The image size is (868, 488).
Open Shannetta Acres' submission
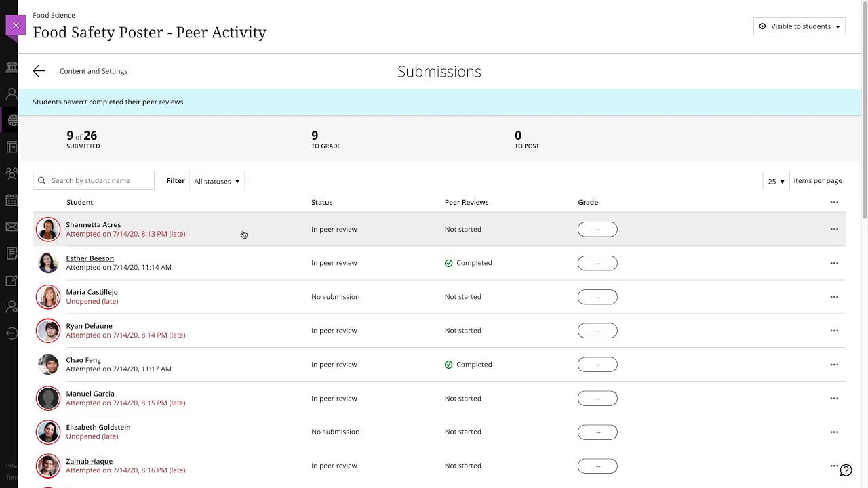click(x=93, y=224)
